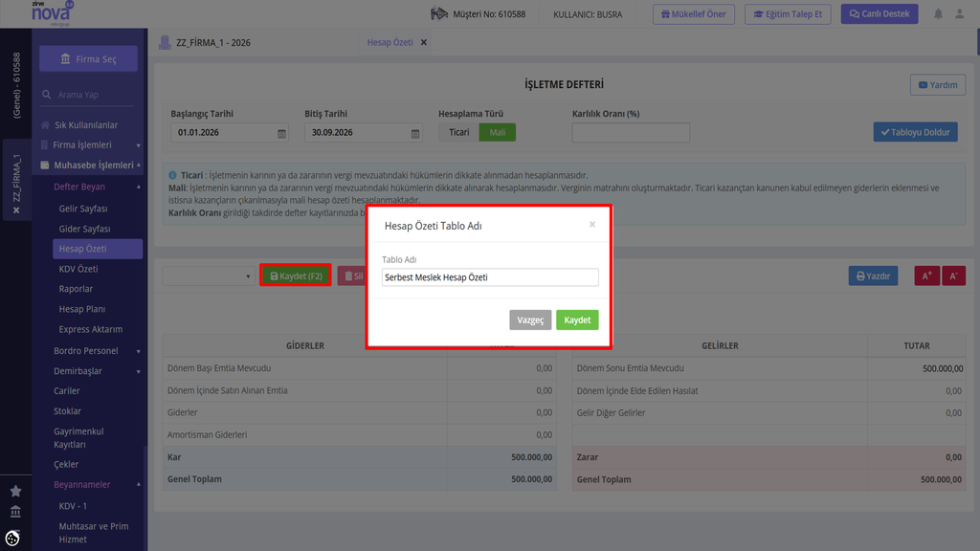Open the Başlangıç Tarihi calendar picker
980x551 pixels.
coord(281,133)
